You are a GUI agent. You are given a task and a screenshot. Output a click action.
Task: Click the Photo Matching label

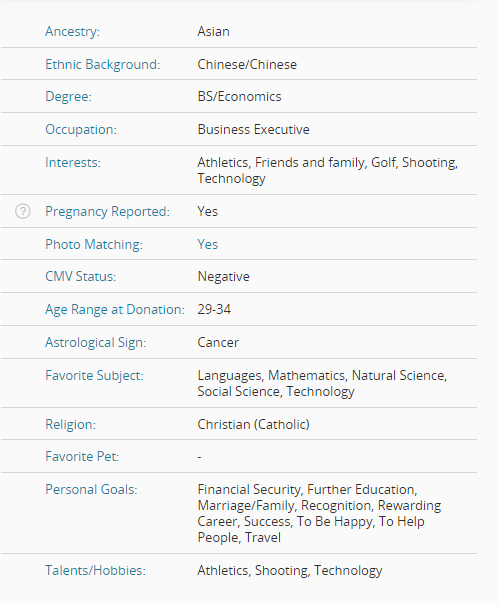point(94,244)
